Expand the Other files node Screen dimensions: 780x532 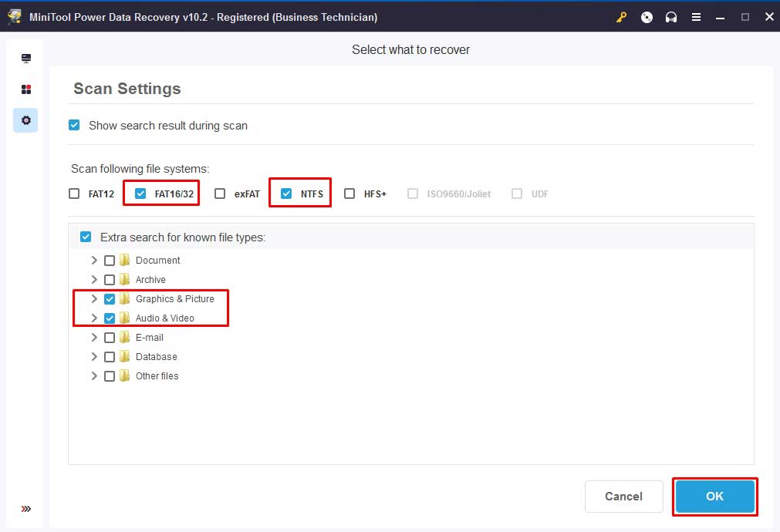[x=94, y=376]
